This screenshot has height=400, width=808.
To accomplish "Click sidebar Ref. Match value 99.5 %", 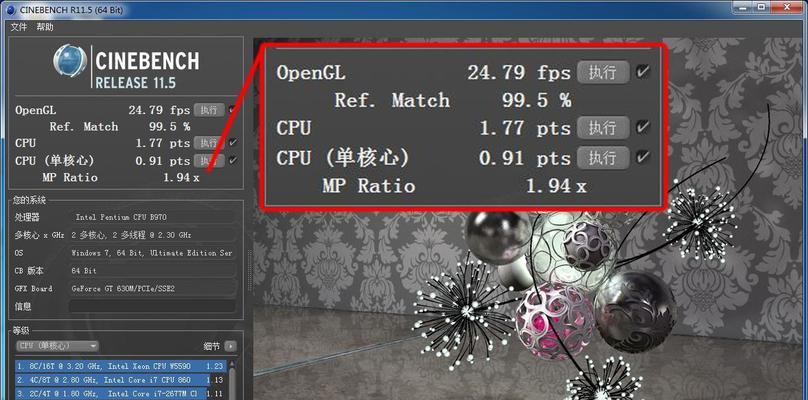I will click(x=170, y=127).
